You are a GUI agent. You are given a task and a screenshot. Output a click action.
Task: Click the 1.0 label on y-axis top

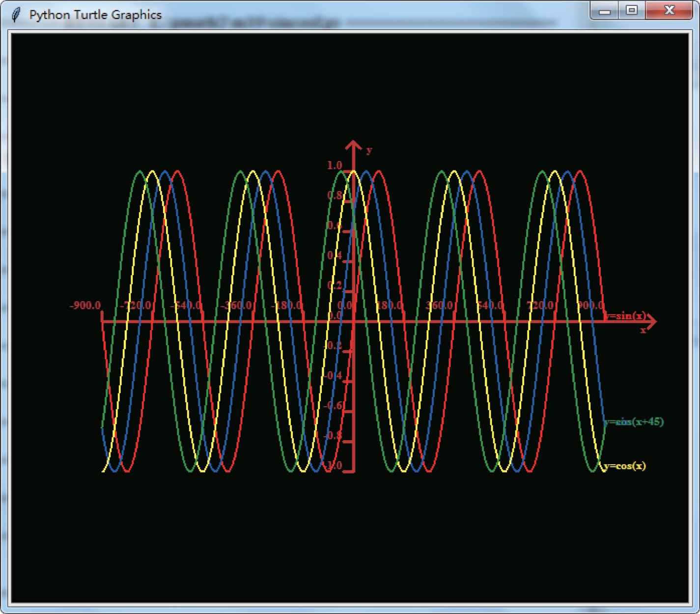(335, 166)
